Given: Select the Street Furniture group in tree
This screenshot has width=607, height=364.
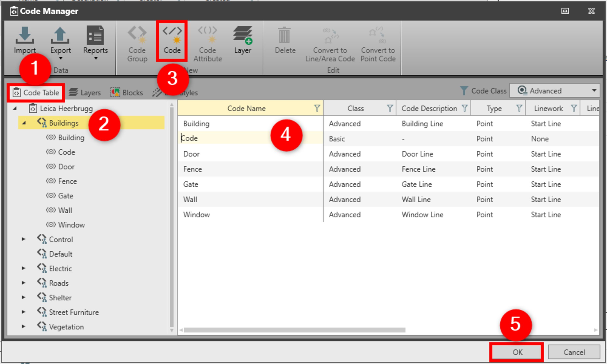Looking at the screenshot, I should pos(68,312).
